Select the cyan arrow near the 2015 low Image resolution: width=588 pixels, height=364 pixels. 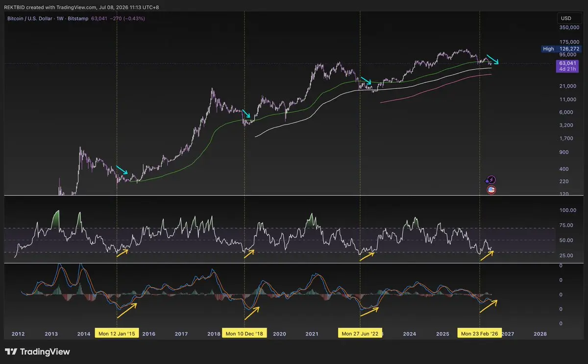coord(122,170)
